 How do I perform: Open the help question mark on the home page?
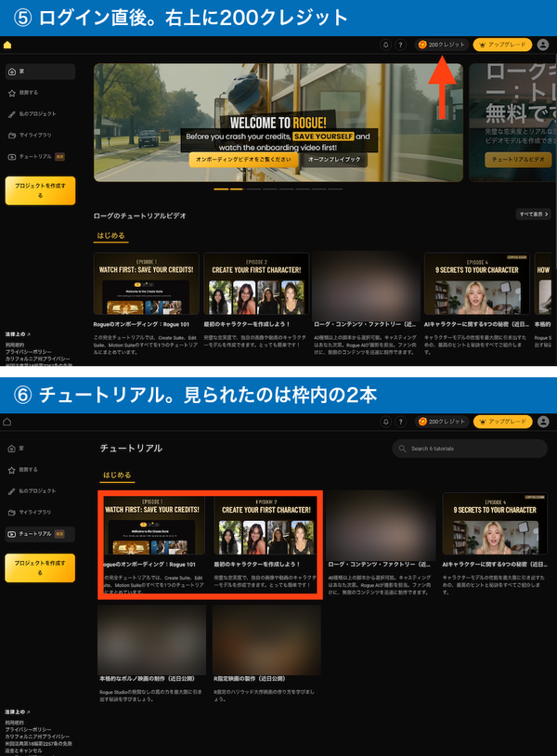400,45
